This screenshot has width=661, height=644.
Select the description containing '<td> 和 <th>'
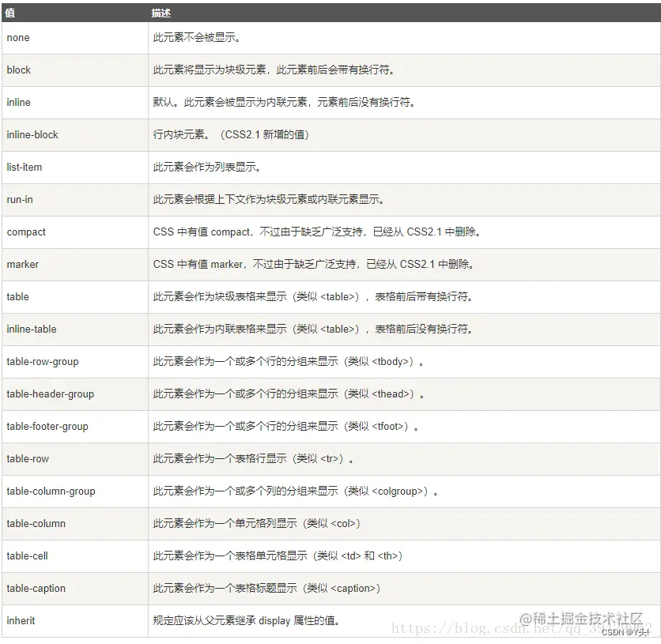coord(278,557)
